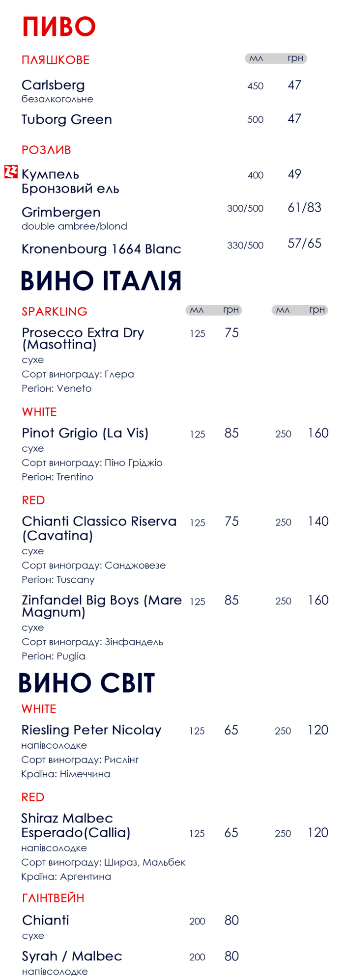The width and height of the screenshot is (345, 980).
Task: Tap Kronenbourg 1664 Blanc item
Action: point(101,249)
